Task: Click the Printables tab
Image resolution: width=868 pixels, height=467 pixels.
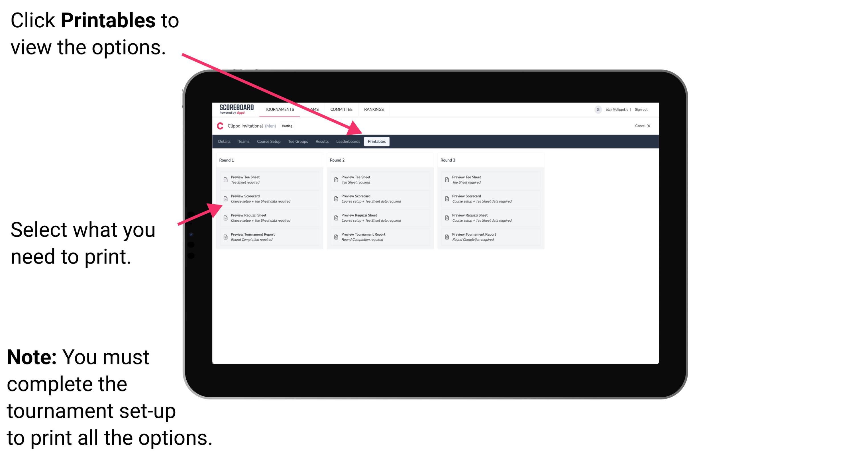Action: [376, 142]
